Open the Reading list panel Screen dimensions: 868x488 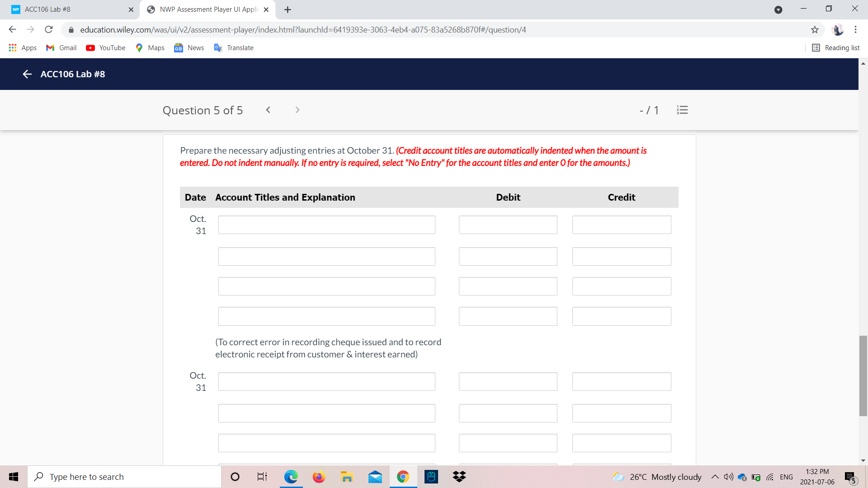[x=835, y=47]
